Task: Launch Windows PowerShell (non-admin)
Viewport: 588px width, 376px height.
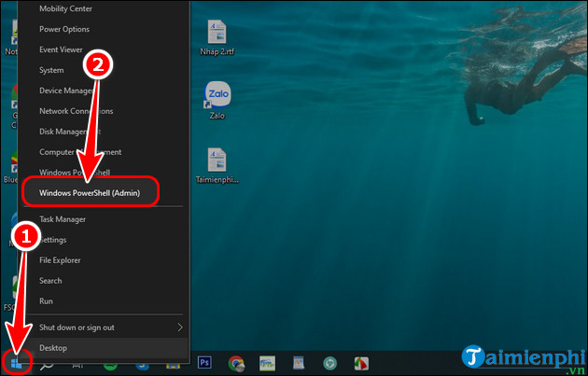Action: 104,173
